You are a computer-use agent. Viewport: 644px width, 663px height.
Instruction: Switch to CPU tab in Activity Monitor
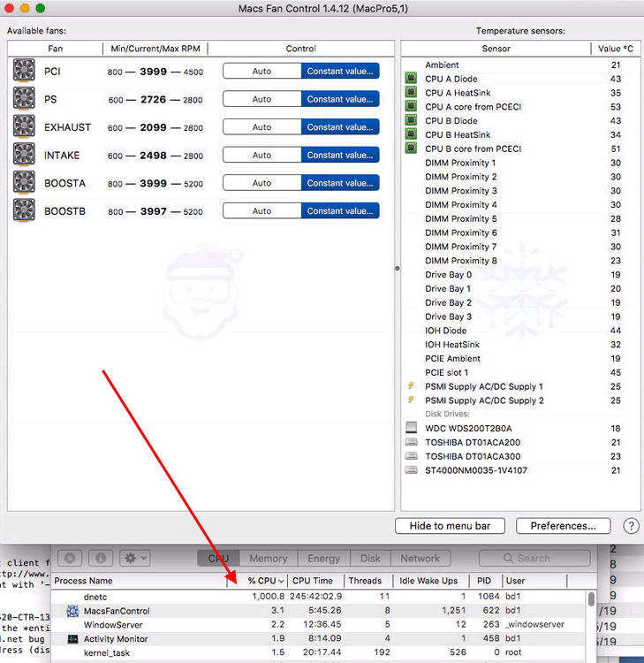click(218, 558)
